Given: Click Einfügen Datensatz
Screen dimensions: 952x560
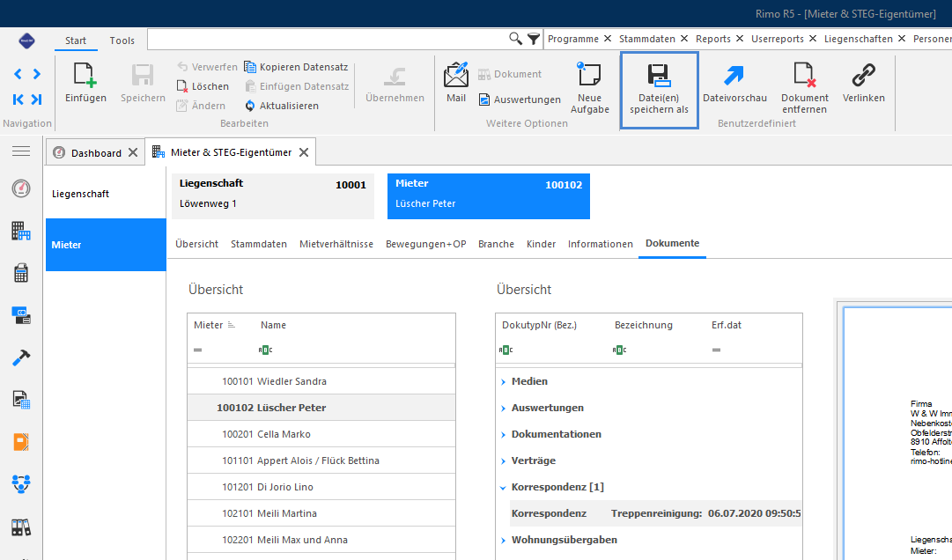Looking at the screenshot, I should 297,86.
